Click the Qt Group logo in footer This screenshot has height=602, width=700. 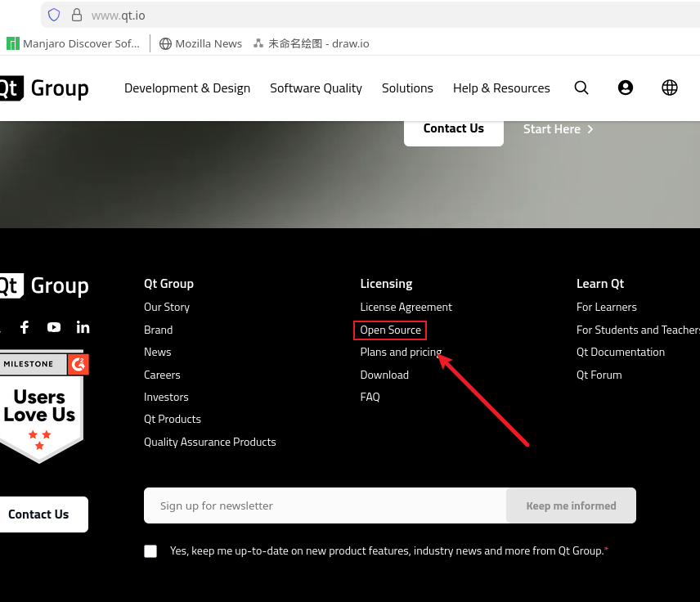point(44,285)
